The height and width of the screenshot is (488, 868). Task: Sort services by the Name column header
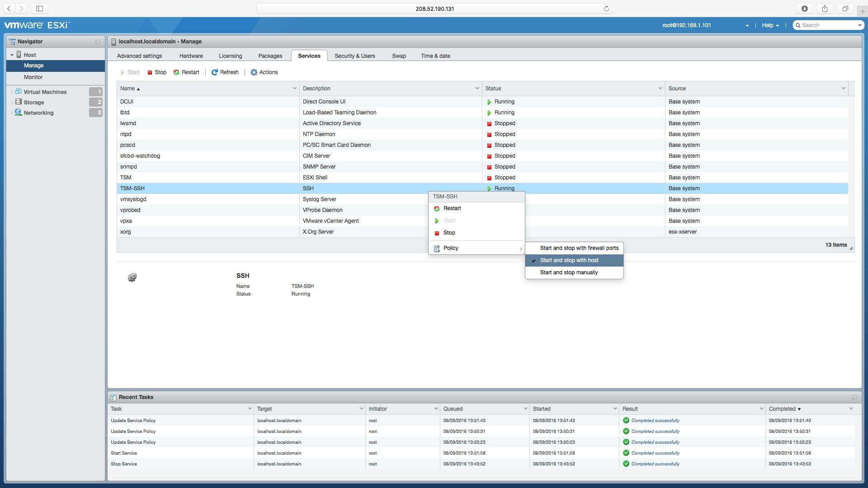pyautogui.click(x=127, y=88)
